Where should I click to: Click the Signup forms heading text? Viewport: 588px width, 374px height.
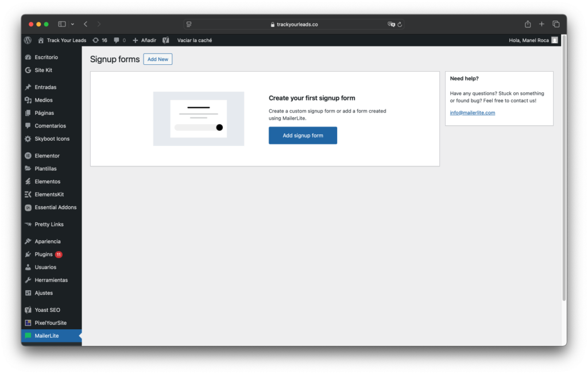[115, 59]
